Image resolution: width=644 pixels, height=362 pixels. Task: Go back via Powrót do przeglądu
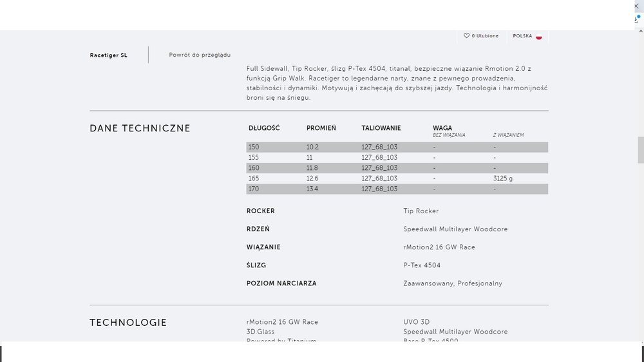[x=200, y=55]
